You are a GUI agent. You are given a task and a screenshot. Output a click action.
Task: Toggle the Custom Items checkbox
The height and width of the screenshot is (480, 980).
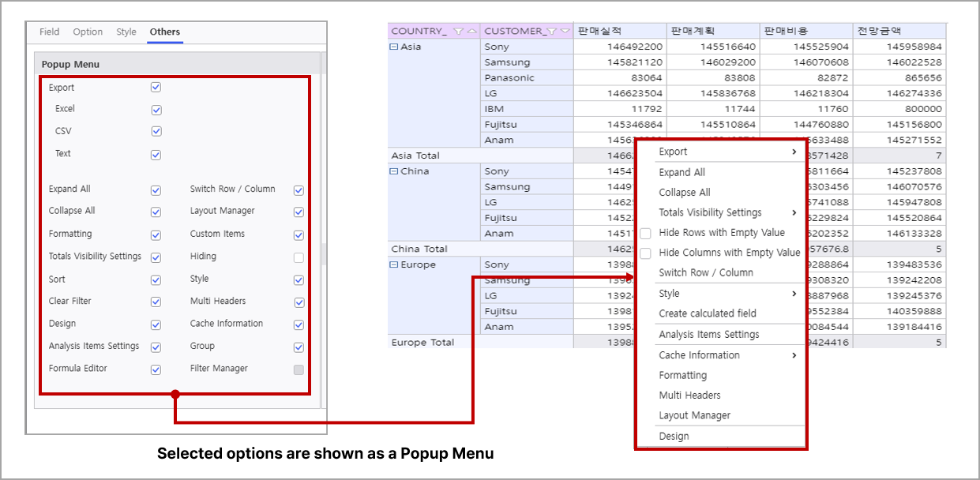299,235
